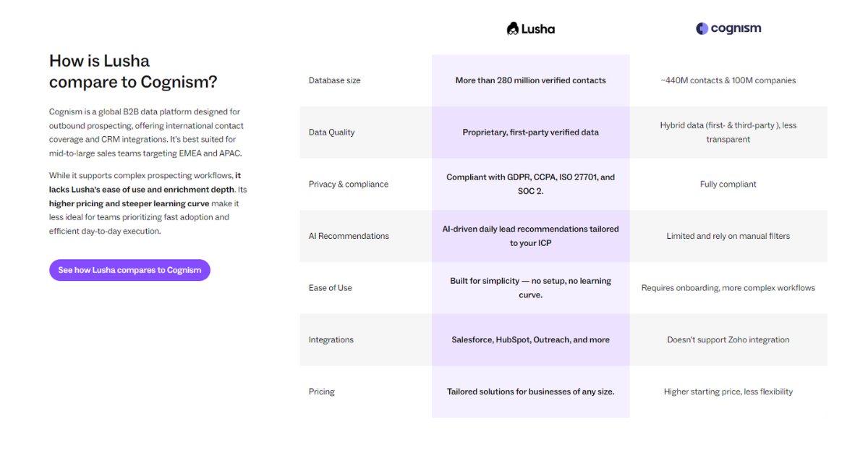Select the Ease of Use row label
The image size is (868, 456).
pos(330,288)
